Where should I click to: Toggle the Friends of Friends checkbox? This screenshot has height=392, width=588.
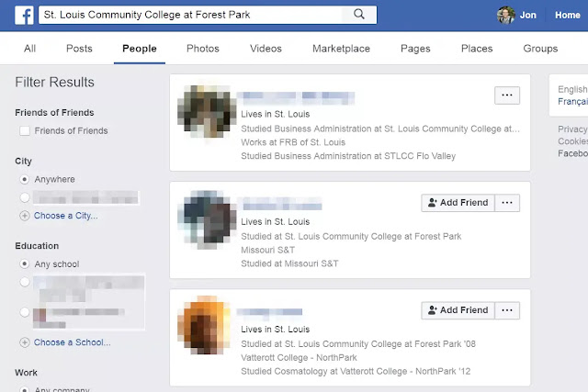[25, 130]
